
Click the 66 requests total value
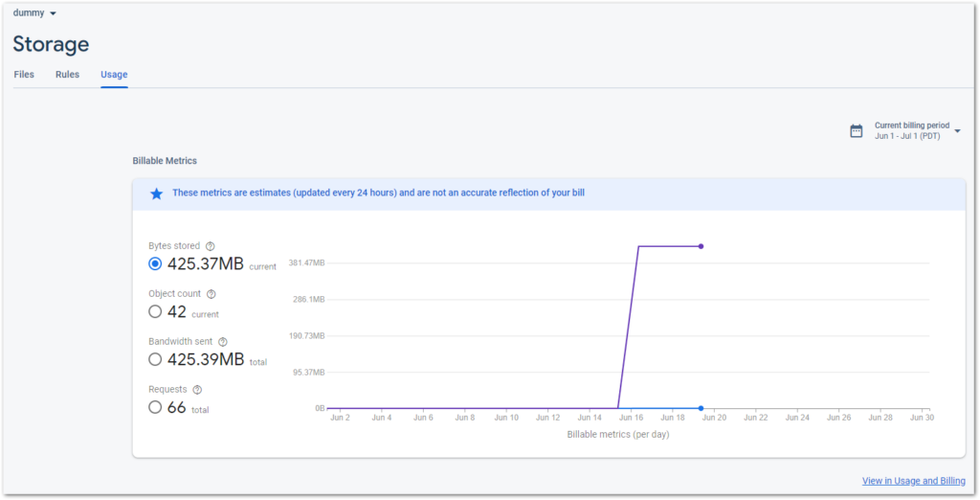point(176,407)
